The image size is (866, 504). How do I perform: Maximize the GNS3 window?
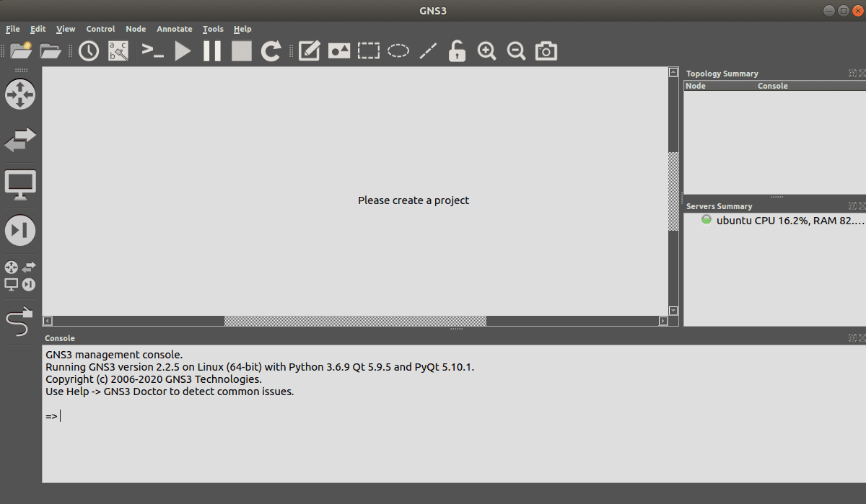[x=843, y=11]
